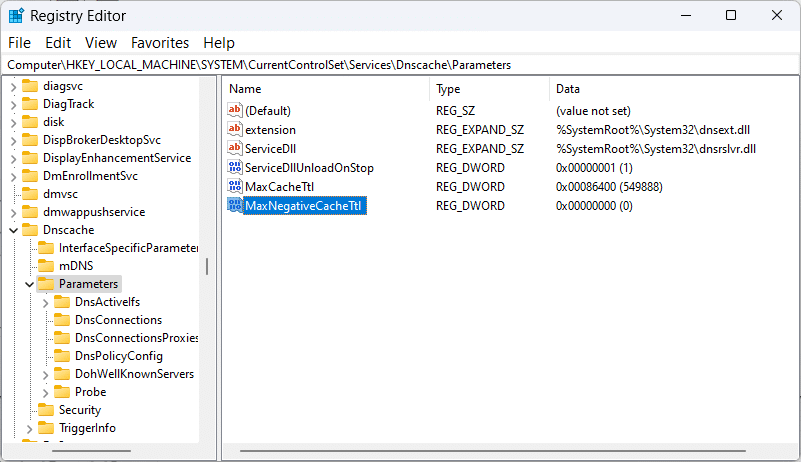Expand the diagsvc tree node
This screenshot has height=462, width=801.
tap(14, 87)
